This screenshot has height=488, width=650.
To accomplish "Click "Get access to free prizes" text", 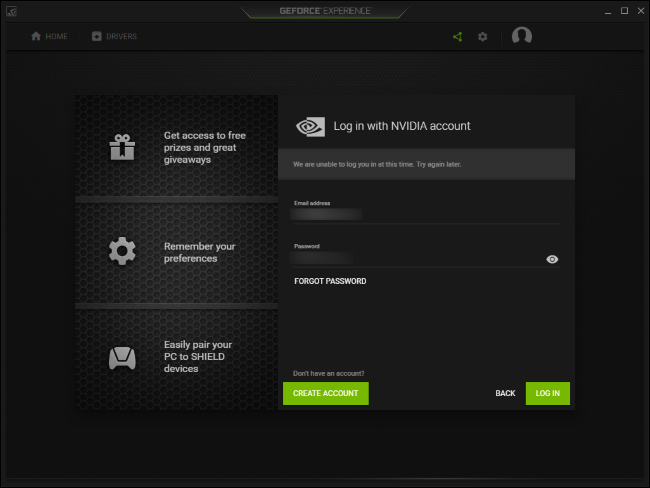I will pos(204,148).
